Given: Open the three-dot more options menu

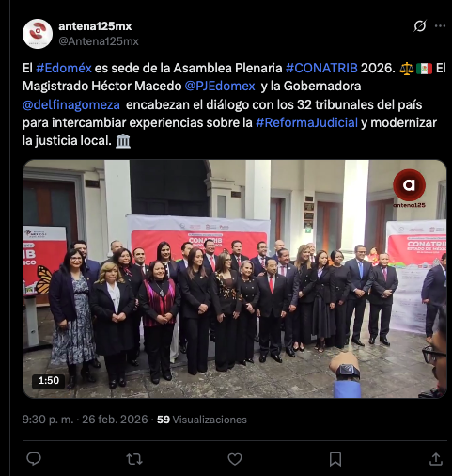Looking at the screenshot, I should pos(440,26).
